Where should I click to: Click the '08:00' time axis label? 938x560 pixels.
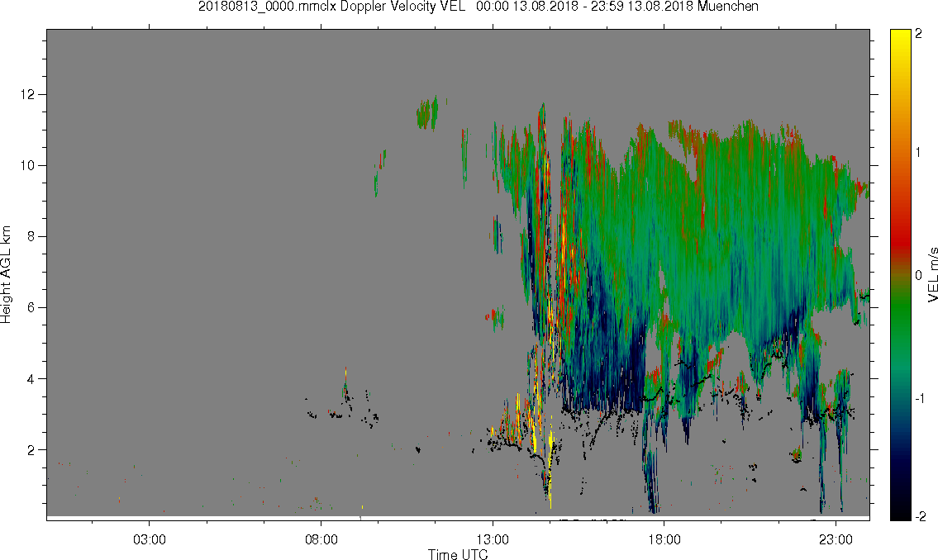click(x=321, y=540)
